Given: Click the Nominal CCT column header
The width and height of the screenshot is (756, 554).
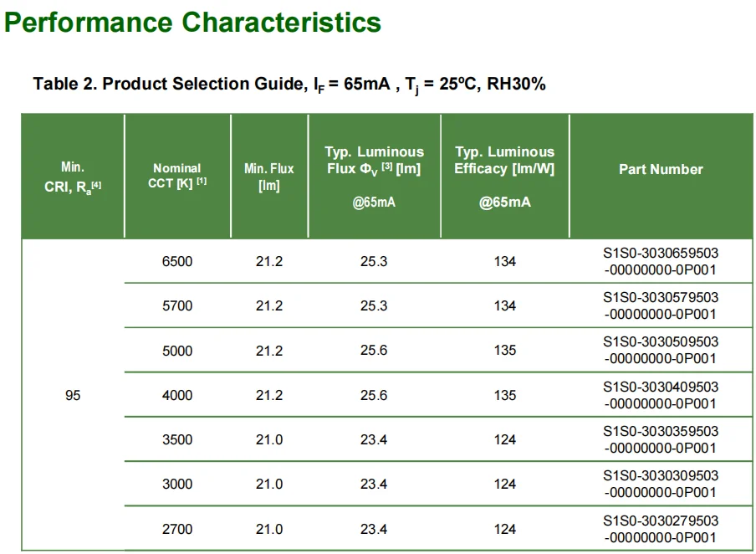Looking at the screenshot, I should pyautogui.click(x=177, y=176).
